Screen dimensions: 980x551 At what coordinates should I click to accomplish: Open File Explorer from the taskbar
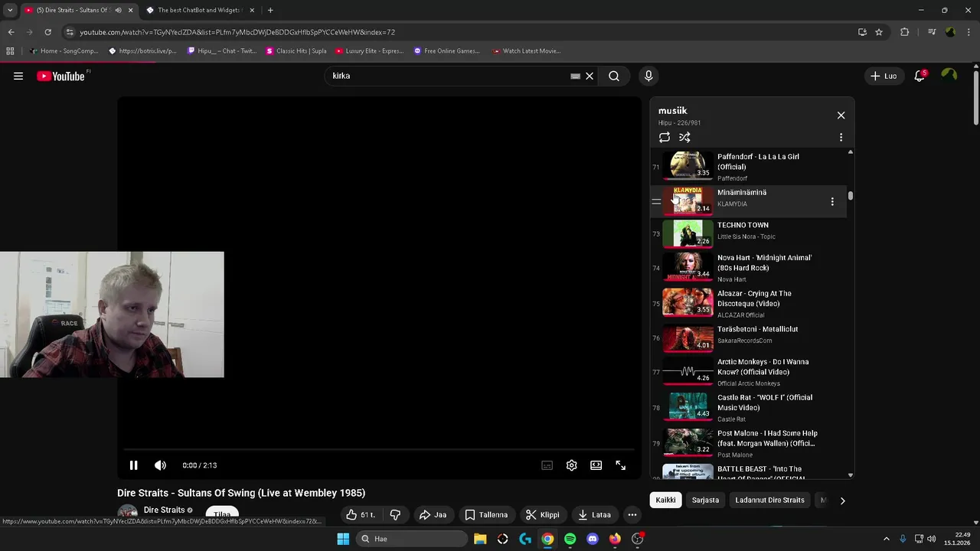coord(480,539)
